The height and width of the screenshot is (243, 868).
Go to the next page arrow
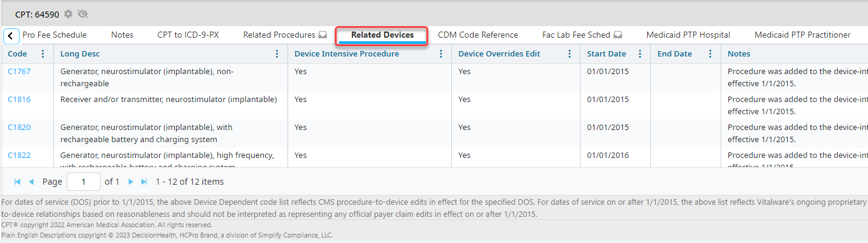click(130, 182)
